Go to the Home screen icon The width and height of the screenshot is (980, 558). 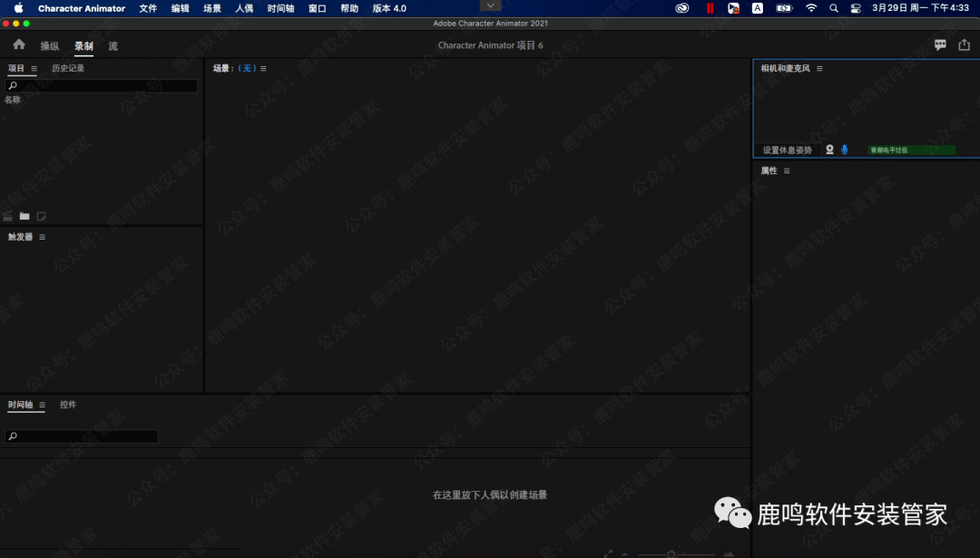click(x=19, y=44)
